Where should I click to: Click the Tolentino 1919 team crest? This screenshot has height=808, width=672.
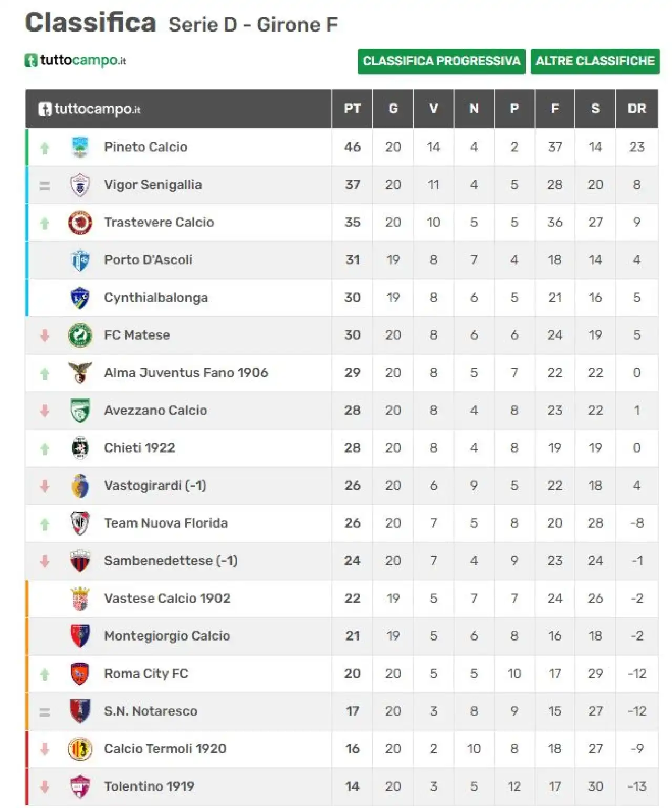tap(80, 786)
